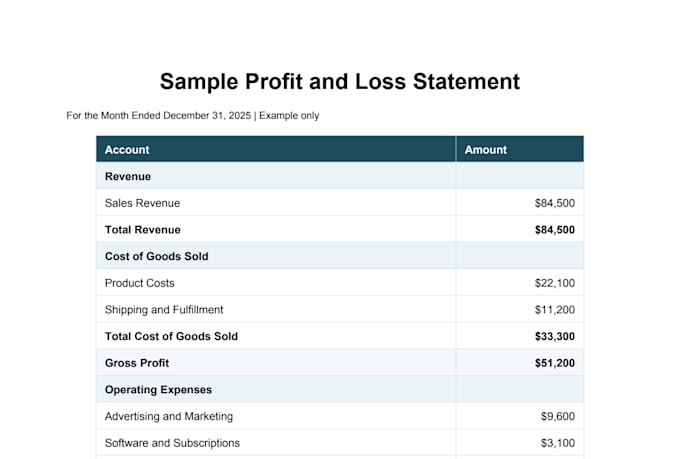Screen dimensions: 680x459
Task: Click the 'Advertising and Marketing' label
Action: pos(169,416)
